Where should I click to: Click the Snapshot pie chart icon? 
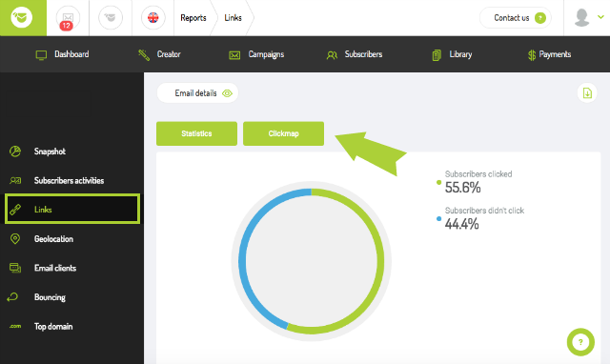[x=15, y=152]
